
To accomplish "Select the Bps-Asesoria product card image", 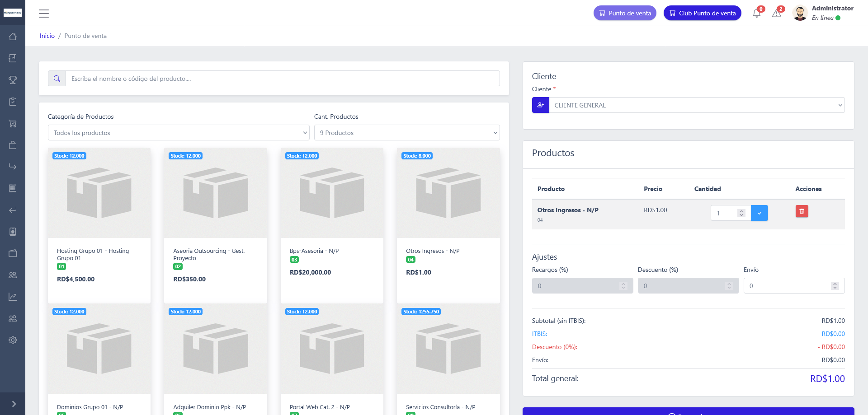I will 332,193.
